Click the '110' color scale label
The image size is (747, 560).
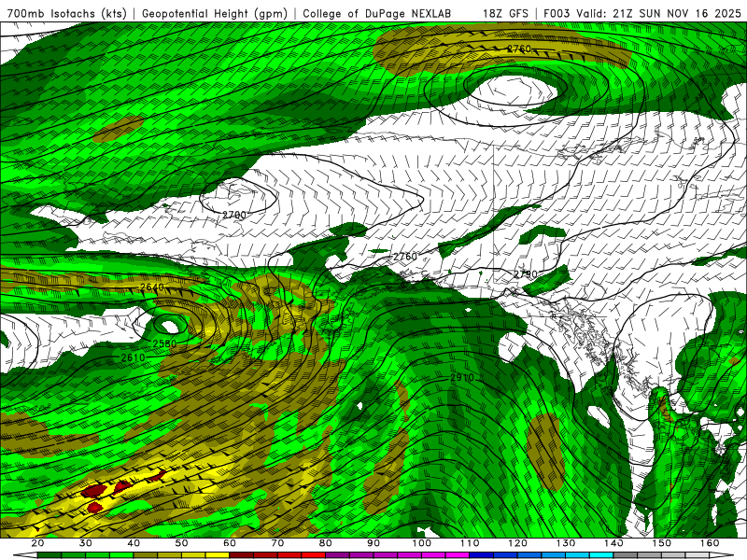[470, 543]
